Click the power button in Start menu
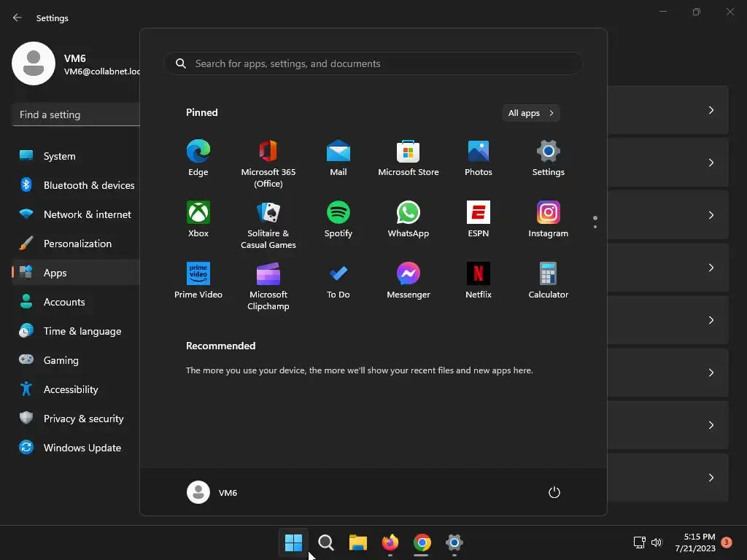 coord(554,492)
